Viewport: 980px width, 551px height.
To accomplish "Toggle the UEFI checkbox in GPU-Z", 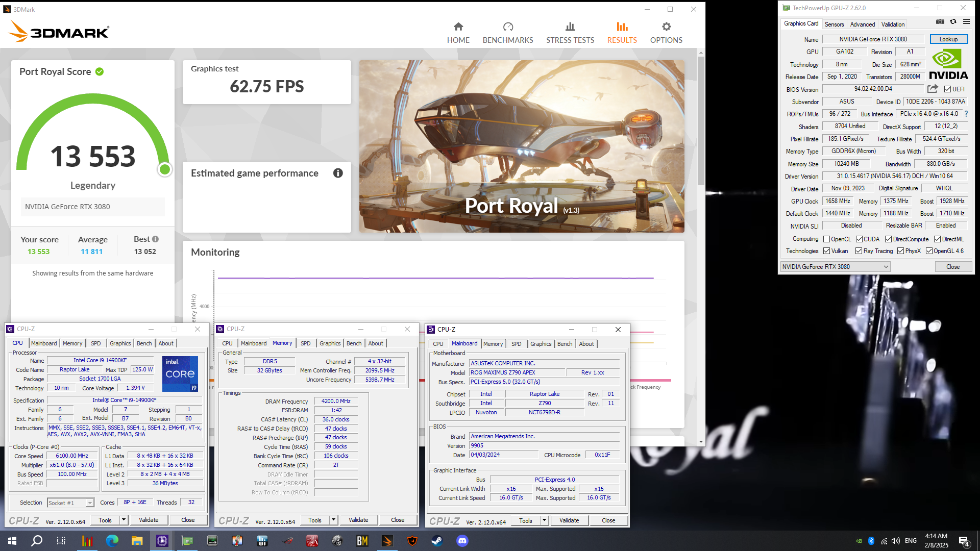I will [x=947, y=89].
